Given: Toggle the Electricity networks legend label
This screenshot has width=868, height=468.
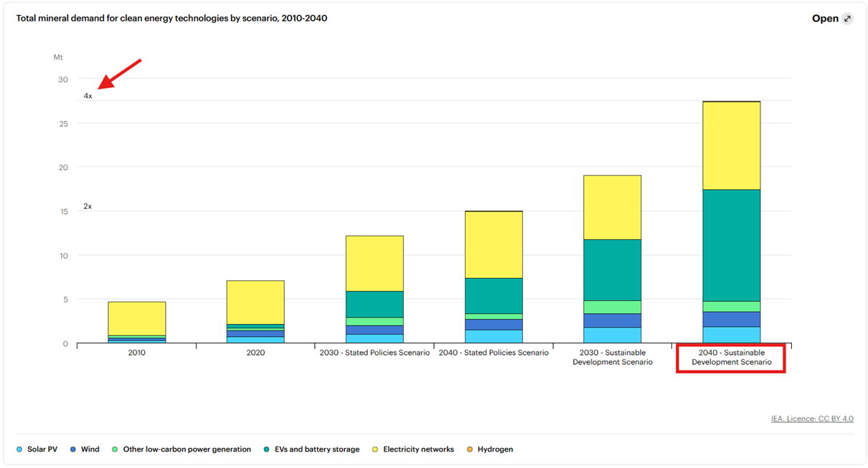Looking at the screenshot, I should [x=418, y=449].
